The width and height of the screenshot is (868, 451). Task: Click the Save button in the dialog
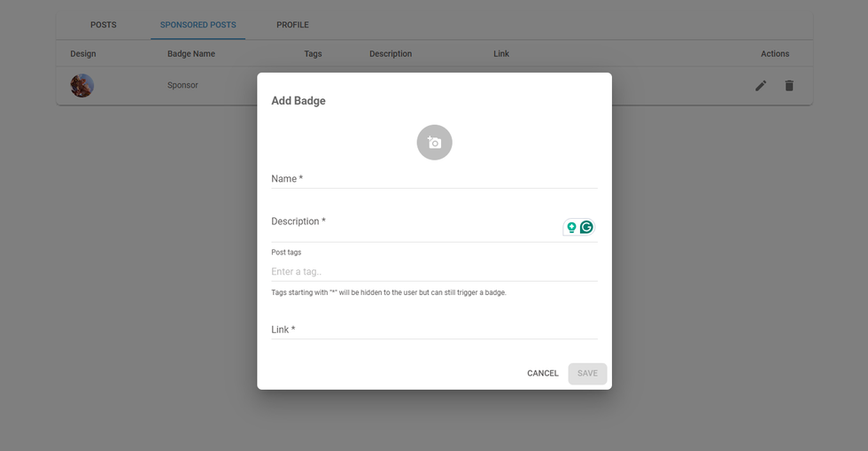pyautogui.click(x=587, y=373)
